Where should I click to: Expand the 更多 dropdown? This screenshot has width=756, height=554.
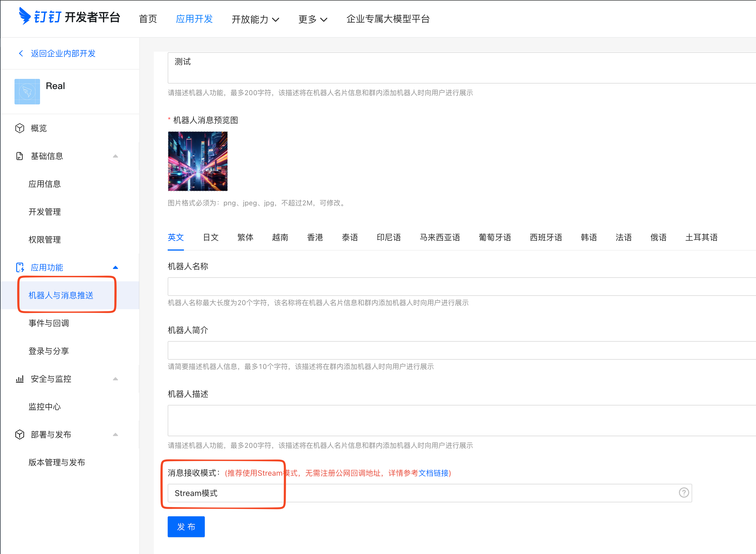(x=312, y=19)
